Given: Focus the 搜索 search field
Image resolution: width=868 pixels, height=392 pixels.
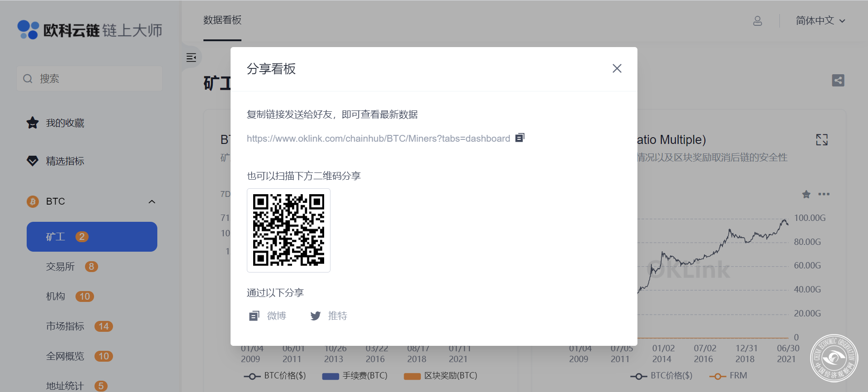Looking at the screenshot, I should 90,79.
